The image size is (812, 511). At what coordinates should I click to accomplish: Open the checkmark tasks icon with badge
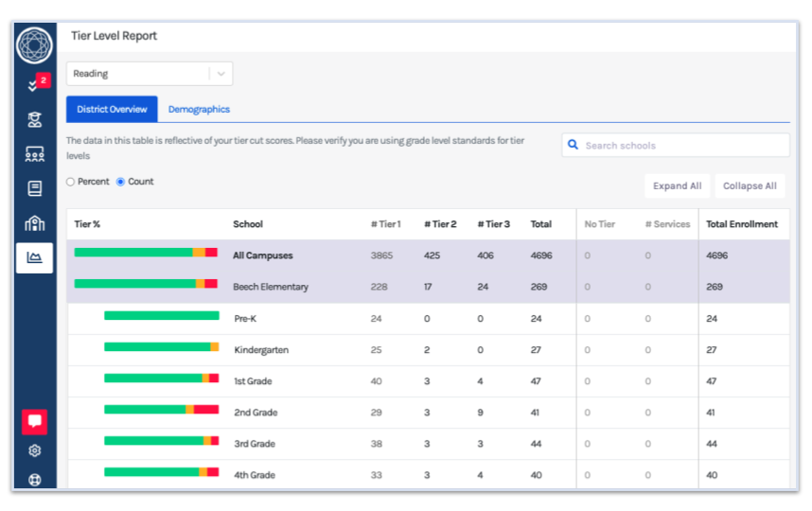click(x=34, y=85)
